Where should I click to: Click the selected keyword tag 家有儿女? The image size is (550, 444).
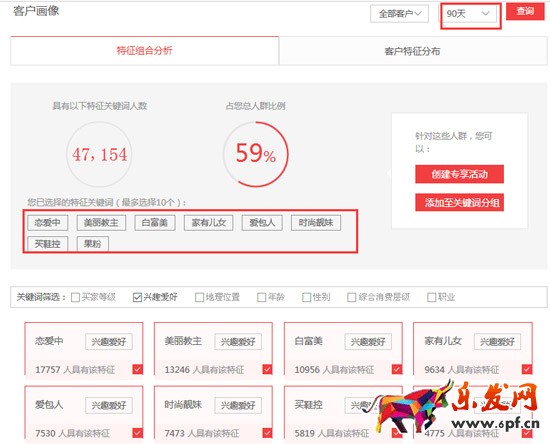(209, 223)
